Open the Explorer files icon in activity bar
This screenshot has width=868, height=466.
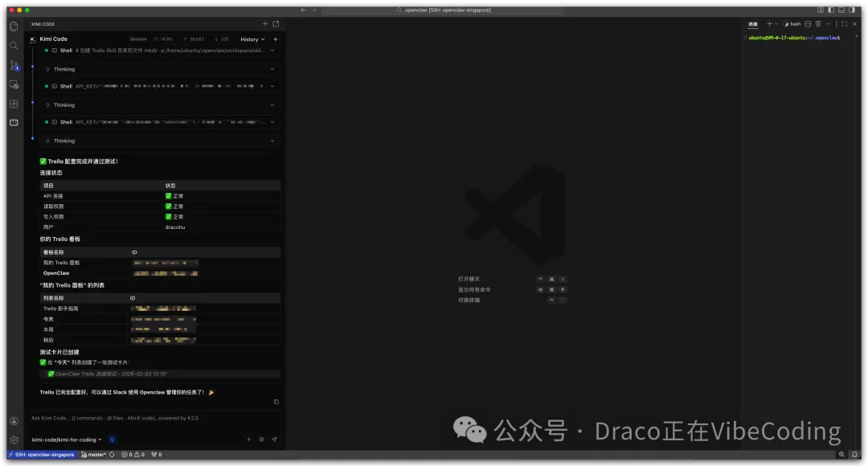14,26
